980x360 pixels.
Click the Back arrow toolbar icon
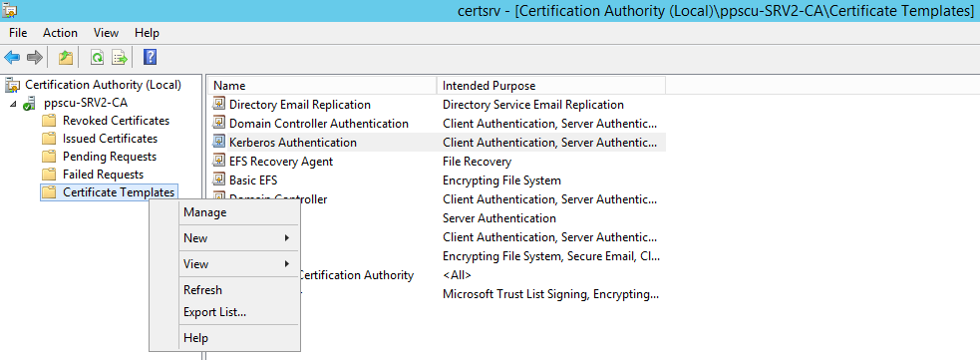point(12,58)
